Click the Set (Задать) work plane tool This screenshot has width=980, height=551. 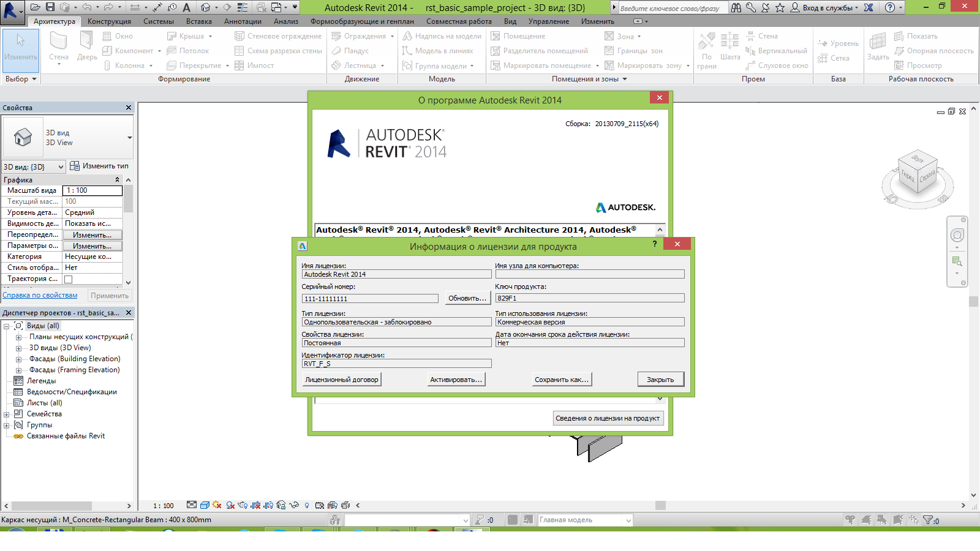pyautogui.click(x=878, y=47)
